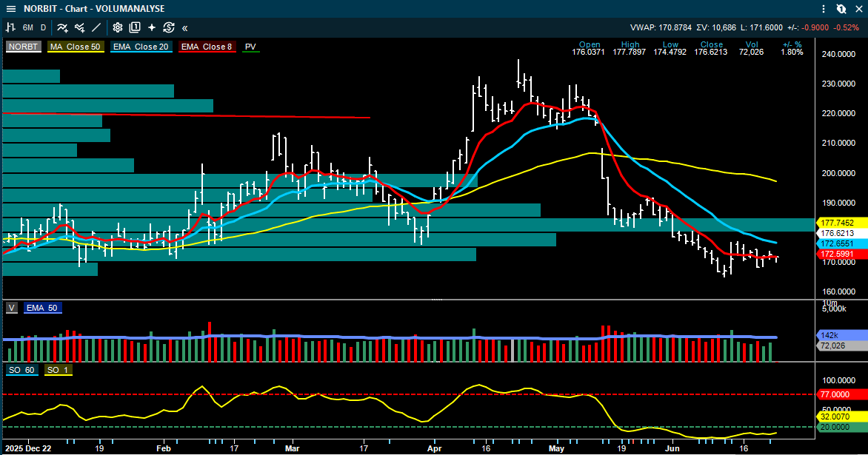Click the Low value 174.4792
The image size is (868, 455).
pos(670,52)
